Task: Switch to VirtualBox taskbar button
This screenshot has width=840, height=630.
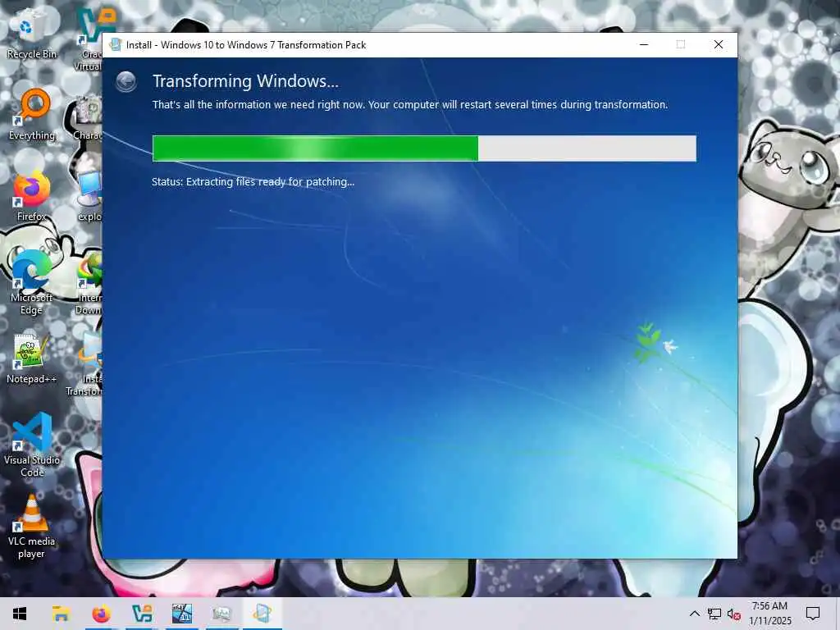Action: coord(141,614)
